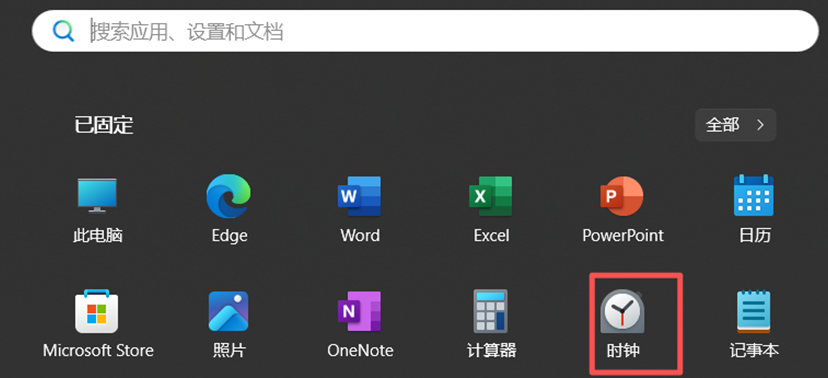Launch the Notepad (记事本) app

(754, 311)
